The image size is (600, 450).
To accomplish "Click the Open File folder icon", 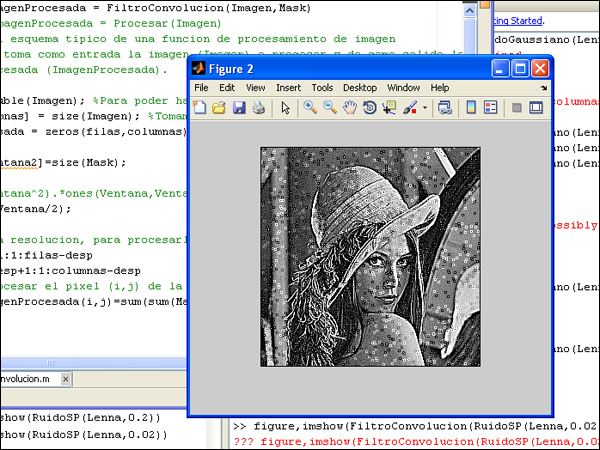I will (x=220, y=107).
